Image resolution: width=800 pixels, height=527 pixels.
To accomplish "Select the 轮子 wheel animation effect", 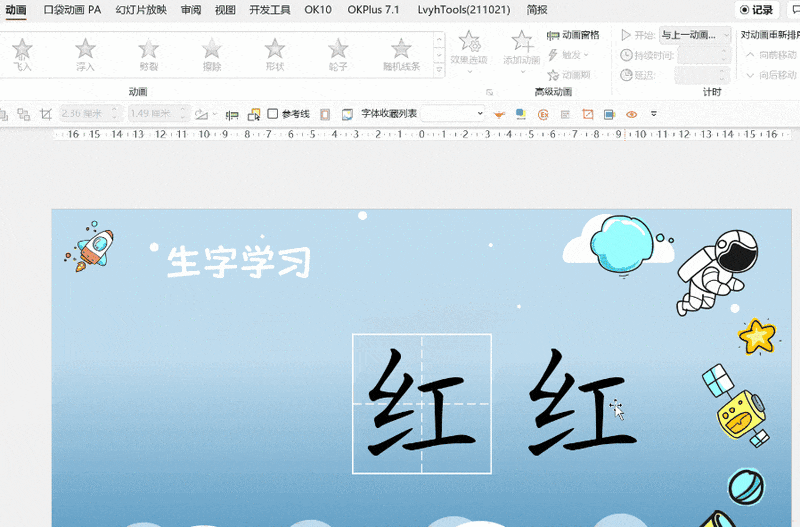I will tap(338, 52).
